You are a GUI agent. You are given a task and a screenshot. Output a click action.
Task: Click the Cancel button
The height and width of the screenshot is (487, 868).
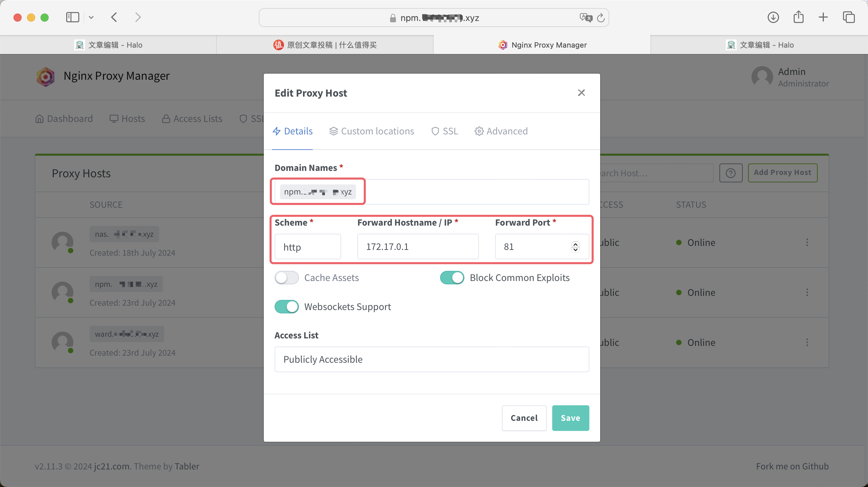tap(524, 418)
